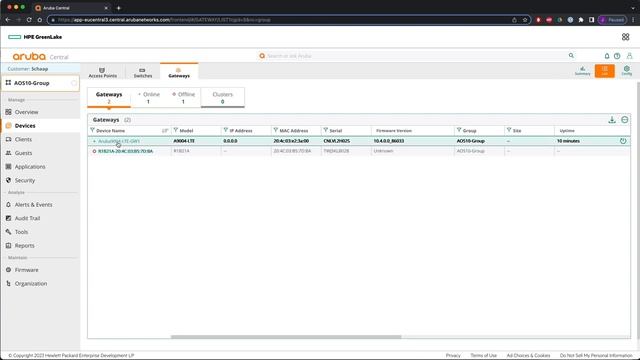Open the Switches tab
640x360 pixels.
[143, 72]
